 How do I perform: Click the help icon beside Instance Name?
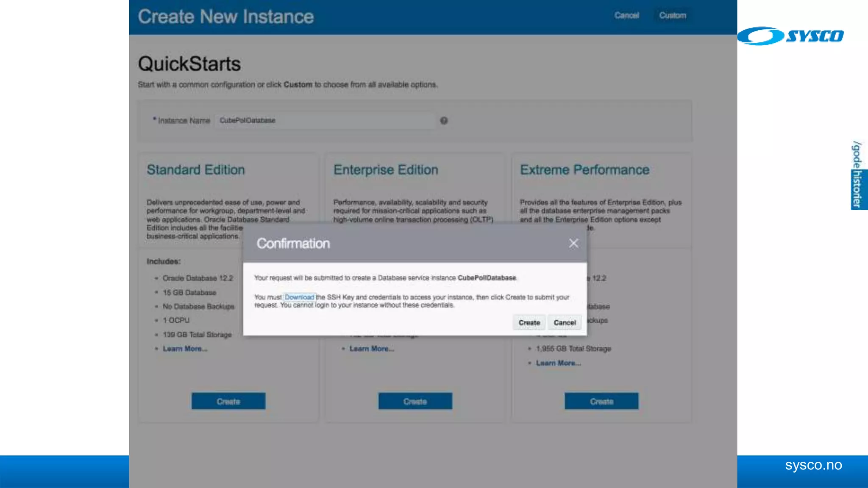click(x=444, y=121)
